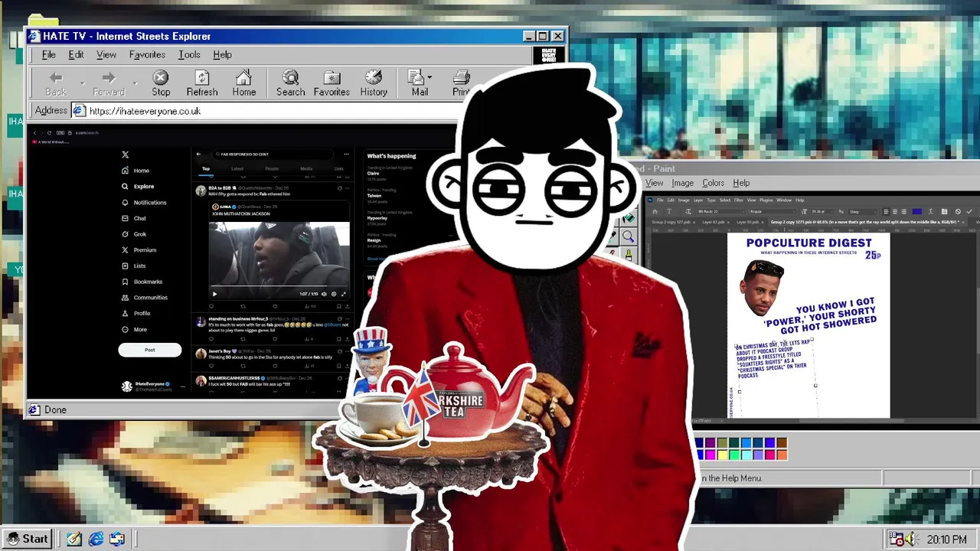Click the Back button in Internet Streets Explorer
980x551 pixels.
[56, 83]
